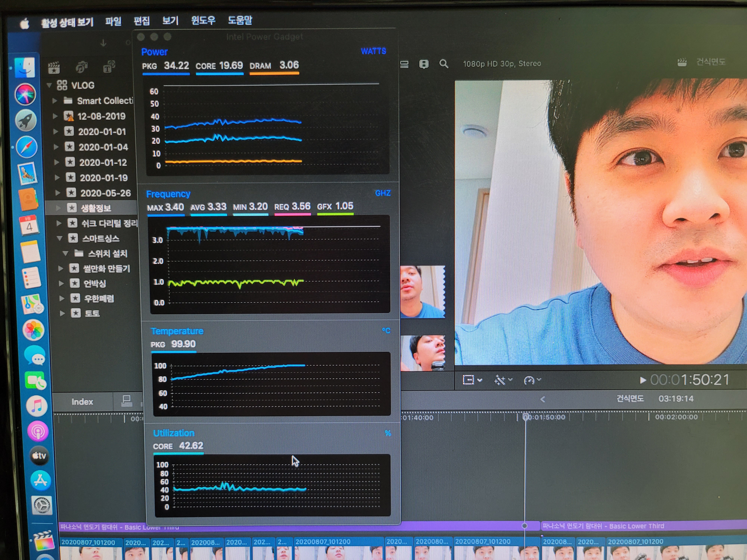Toggle browser list view icon
The image size is (747, 560).
point(404,64)
